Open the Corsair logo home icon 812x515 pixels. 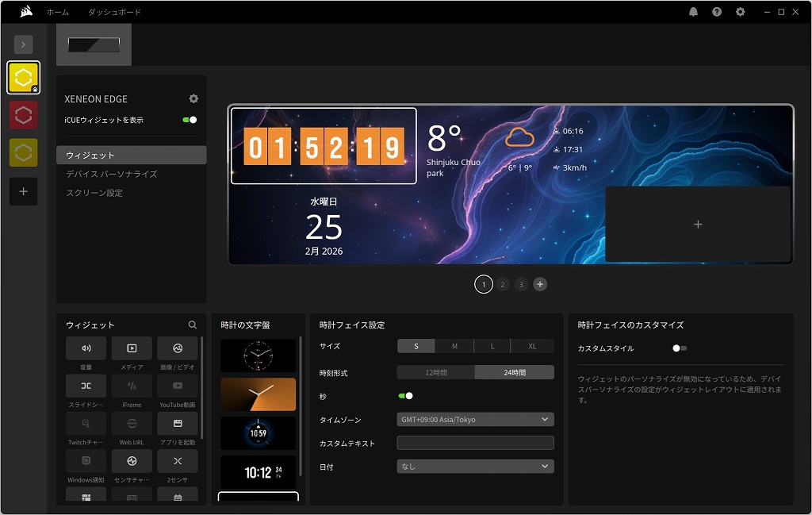(x=26, y=11)
